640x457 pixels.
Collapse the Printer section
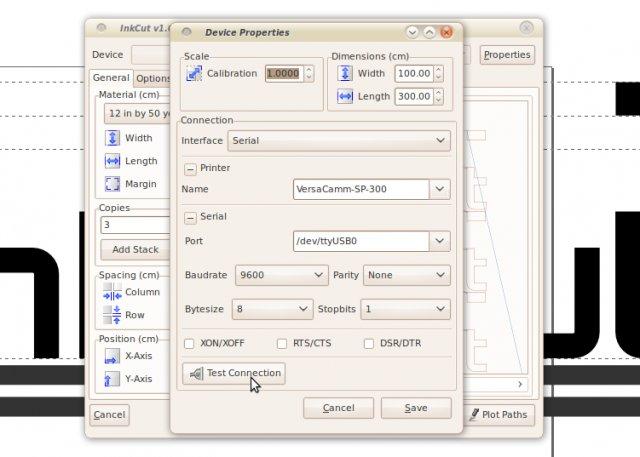[x=190, y=169]
